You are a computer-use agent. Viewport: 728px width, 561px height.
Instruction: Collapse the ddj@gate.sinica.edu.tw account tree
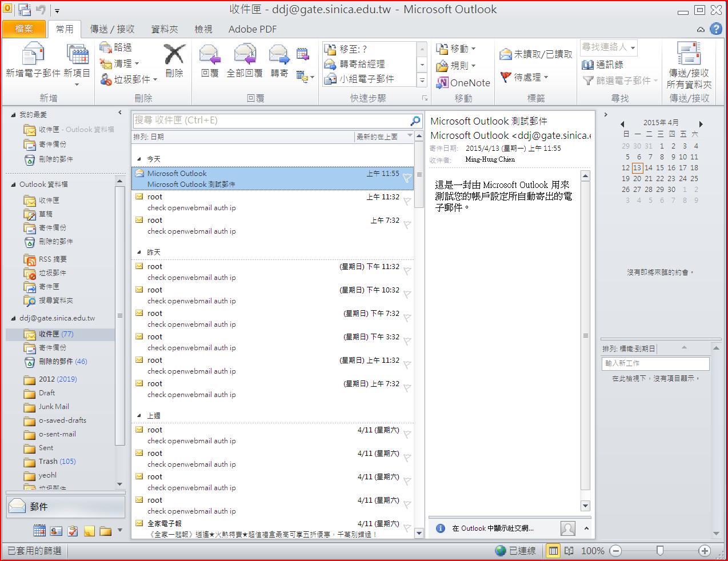tap(14, 318)
